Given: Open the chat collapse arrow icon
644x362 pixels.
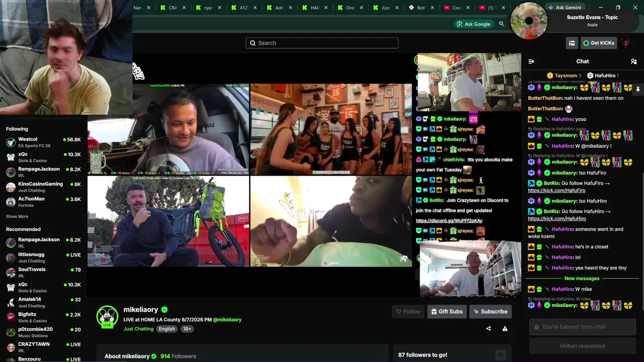Looking at the screenshot, I should 531,61.
